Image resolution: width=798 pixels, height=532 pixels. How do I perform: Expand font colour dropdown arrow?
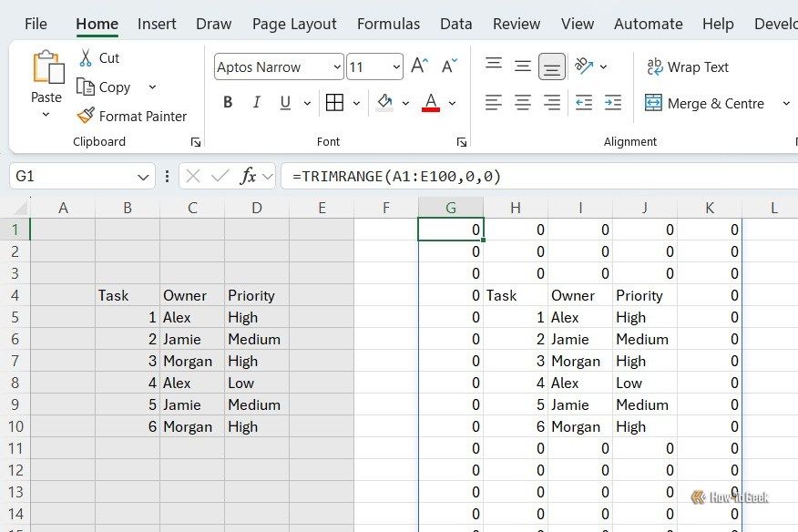click(452, 103)
